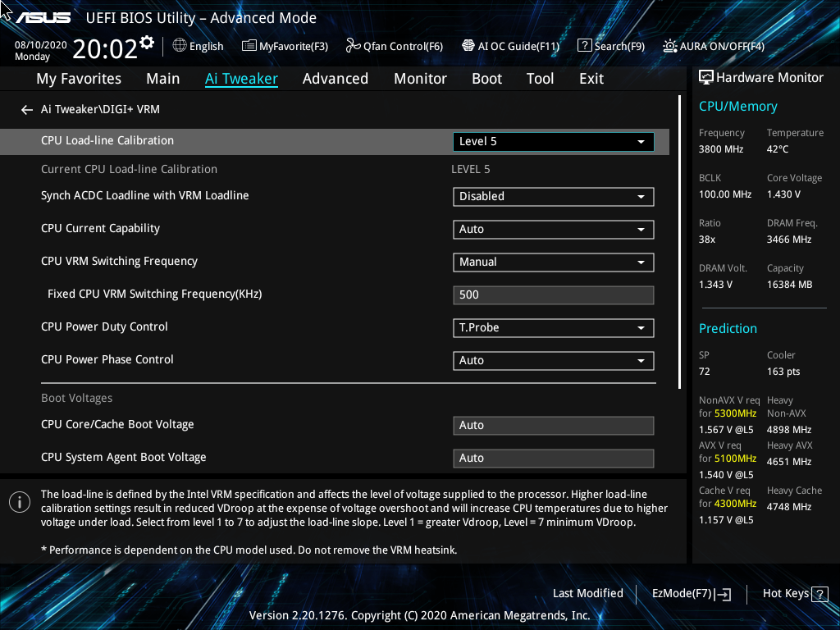The width and height of the screenshot is (840, 630).
Task: Click Prediction heading
Action: pyautogui.click(x=728, y=328)
